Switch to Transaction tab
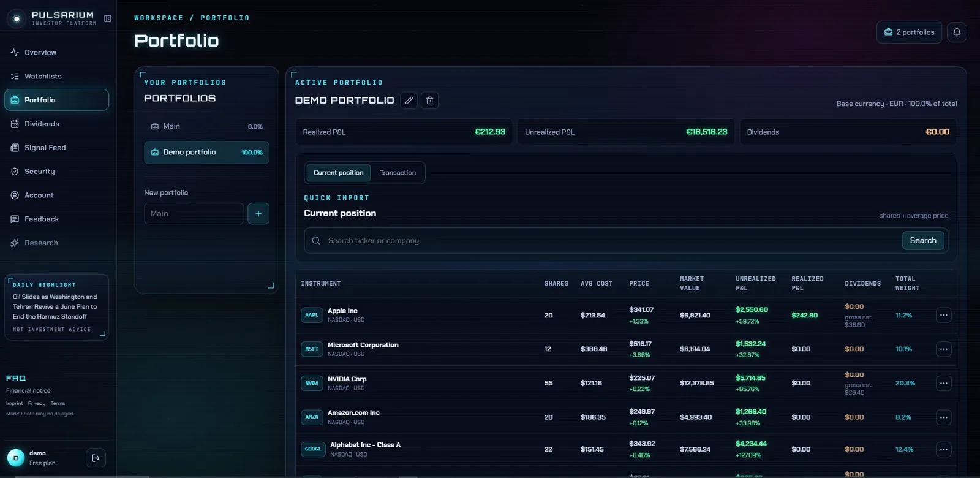The height and width of the screenshot is (478, 980). (x=398, y=173)
